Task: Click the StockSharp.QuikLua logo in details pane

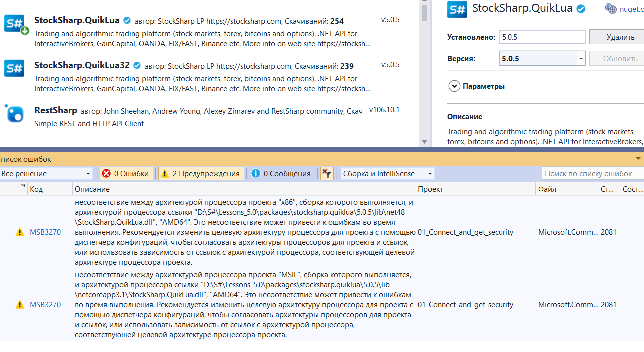Action: pyautogui.click(x=457, y=9)
